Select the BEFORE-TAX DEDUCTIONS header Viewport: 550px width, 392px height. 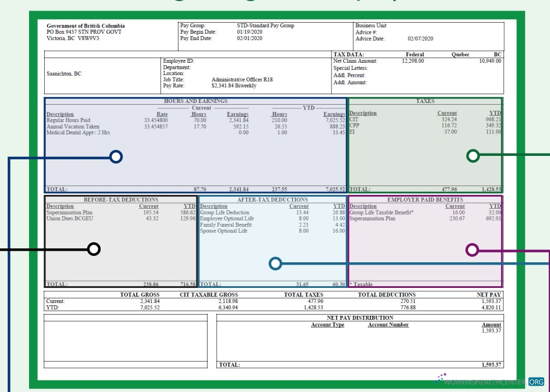click(x=121, y=199)
